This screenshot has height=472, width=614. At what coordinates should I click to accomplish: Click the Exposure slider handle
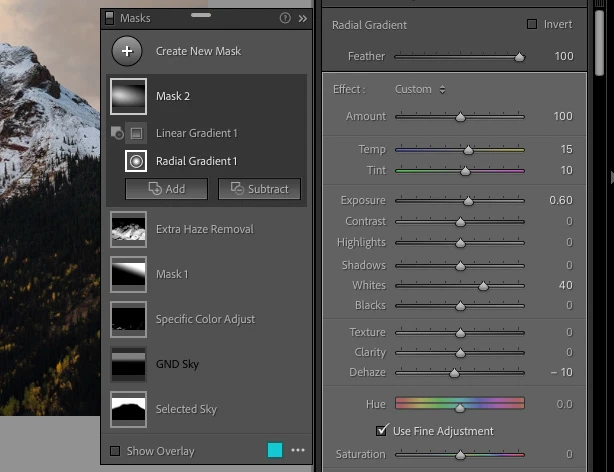[x=468, y=201]
